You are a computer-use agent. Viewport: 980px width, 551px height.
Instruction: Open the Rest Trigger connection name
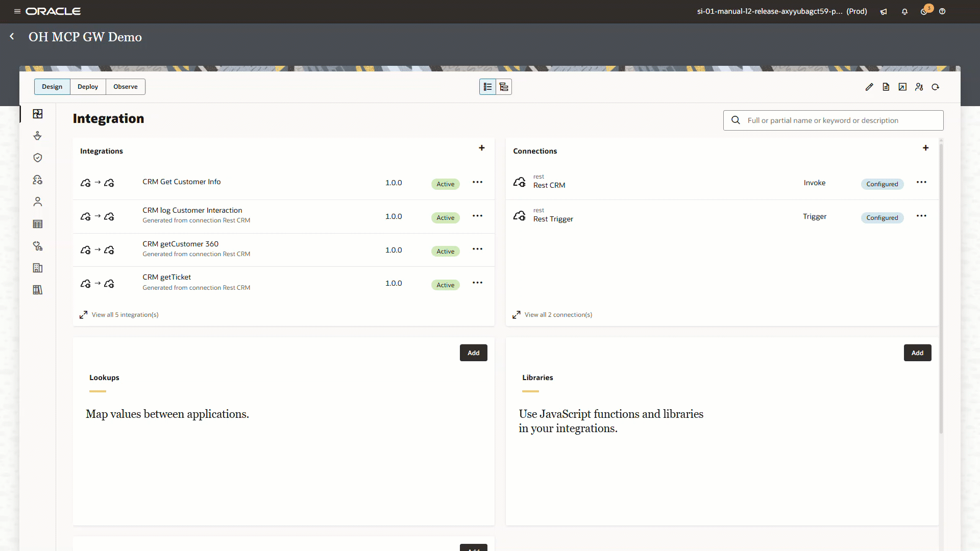[x=553, y=219]
